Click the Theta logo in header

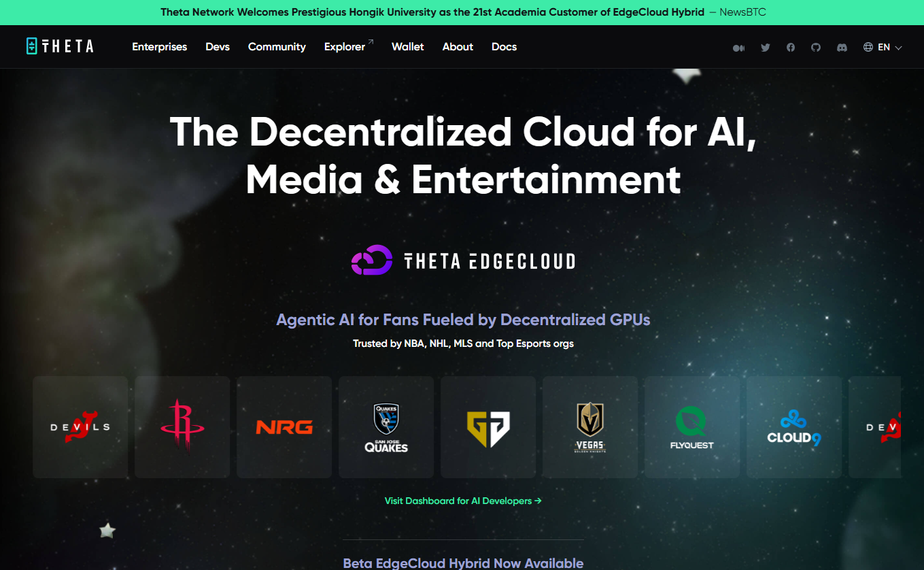pyautogui.click(x=60, y=46)
